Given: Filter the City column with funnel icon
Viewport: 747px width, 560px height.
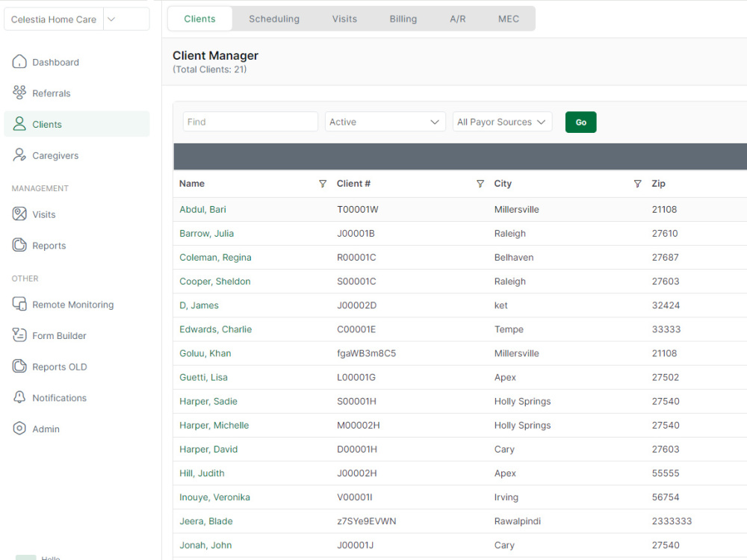Looking at the screenshot, I should click(x=637, y=184).
